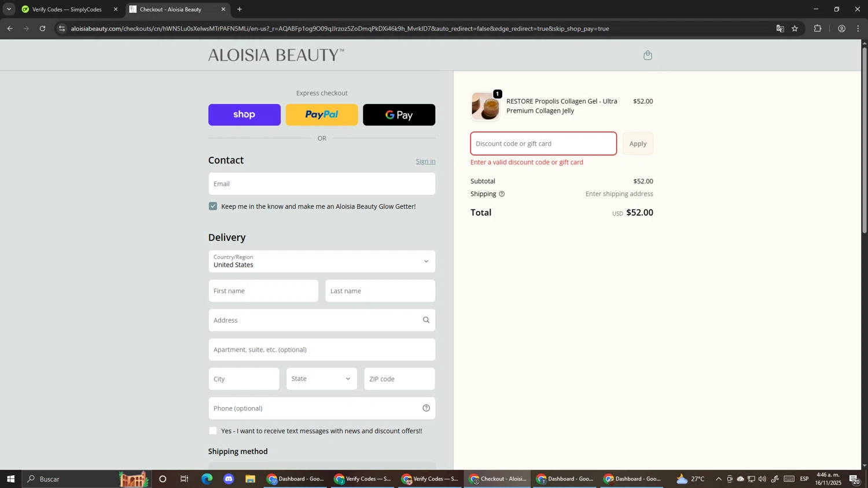Open the Windows Start menu

coord(10,479)
